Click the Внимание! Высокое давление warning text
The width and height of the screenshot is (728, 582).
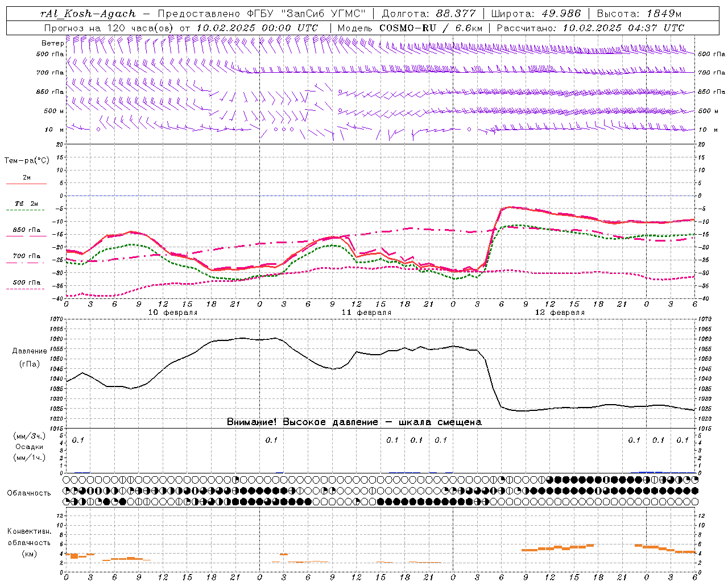354,422
